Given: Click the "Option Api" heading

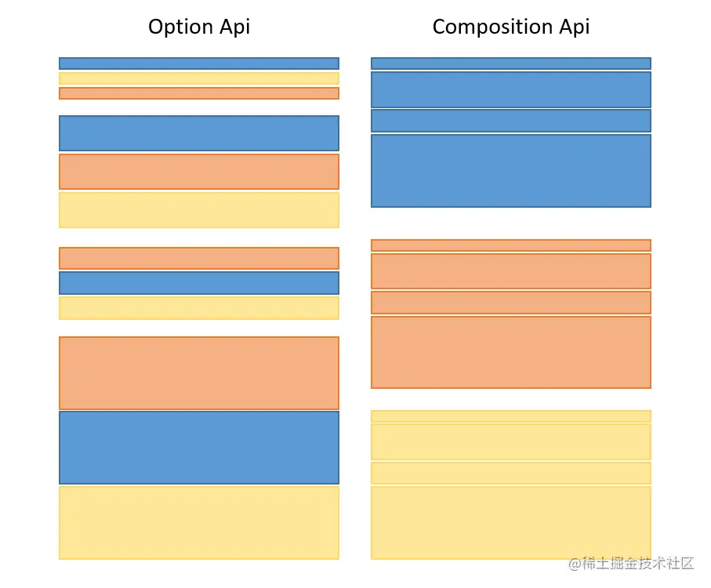Looking at the screenshot, I should 199,27.
